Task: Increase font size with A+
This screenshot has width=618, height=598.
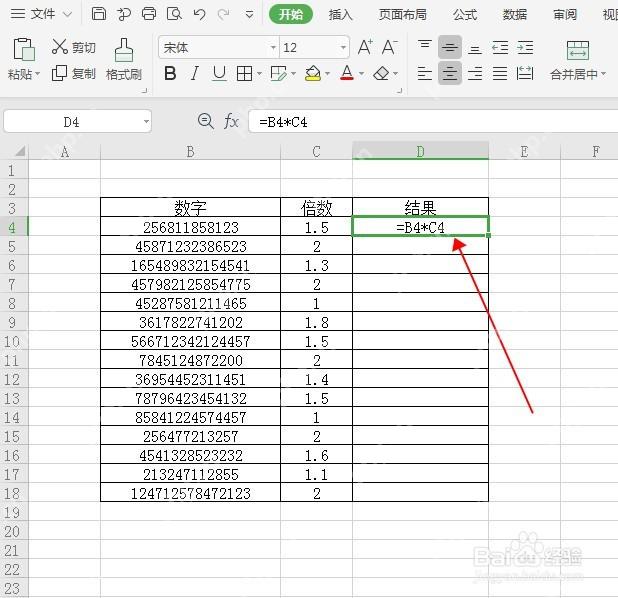Action: (365, 47)
